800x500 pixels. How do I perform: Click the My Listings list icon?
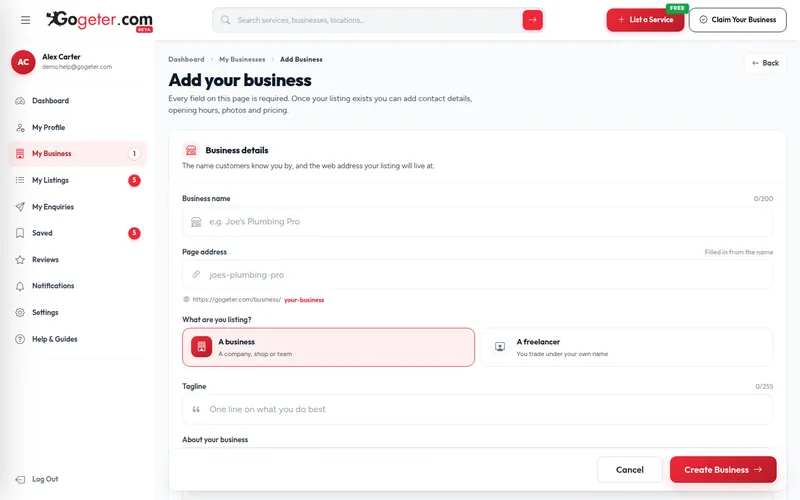pyautogui.click(x=20, y=180)
